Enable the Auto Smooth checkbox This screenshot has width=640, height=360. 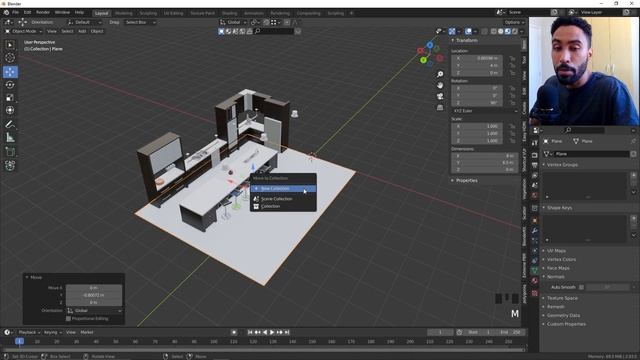(582, 287)
